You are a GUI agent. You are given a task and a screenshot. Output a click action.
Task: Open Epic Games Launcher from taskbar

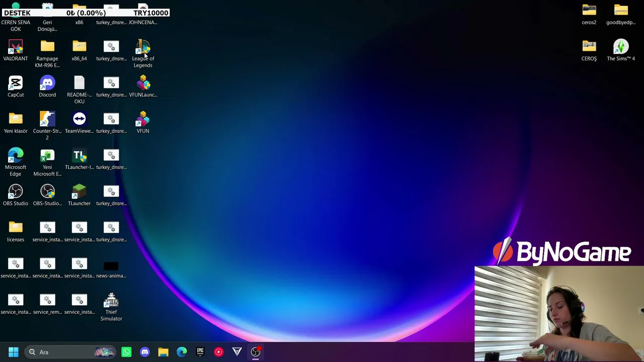[200, 352]
